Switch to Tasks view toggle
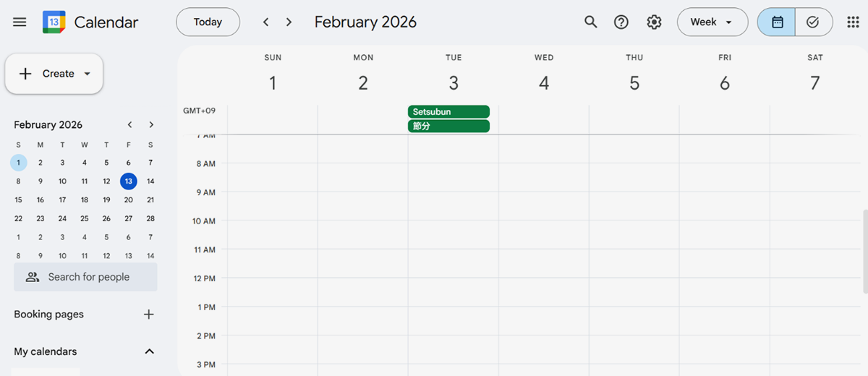 click(x=813, y=22)
